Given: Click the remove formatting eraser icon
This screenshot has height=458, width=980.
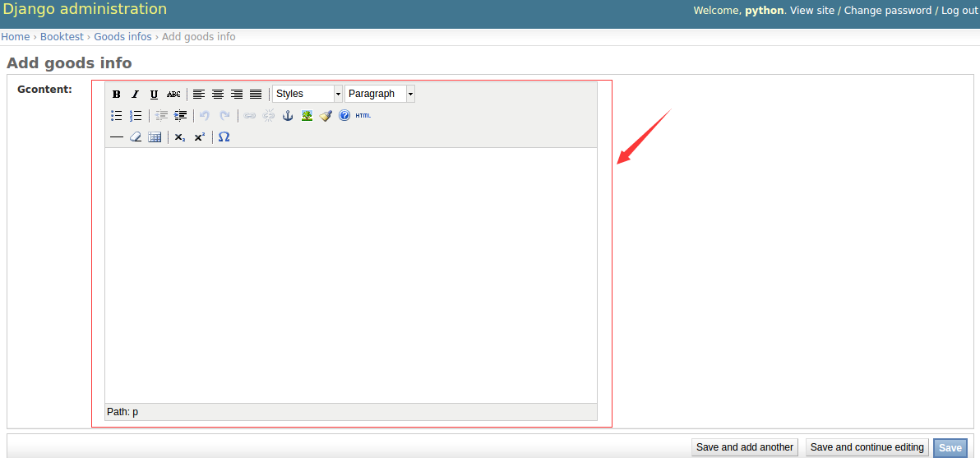Looking at the screenshot, I should [136, 137].
